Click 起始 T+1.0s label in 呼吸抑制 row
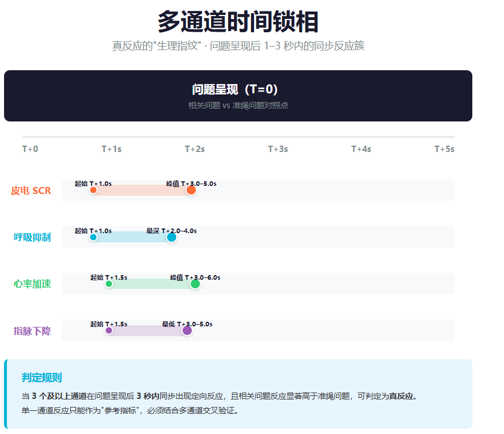 coord(93,231)
